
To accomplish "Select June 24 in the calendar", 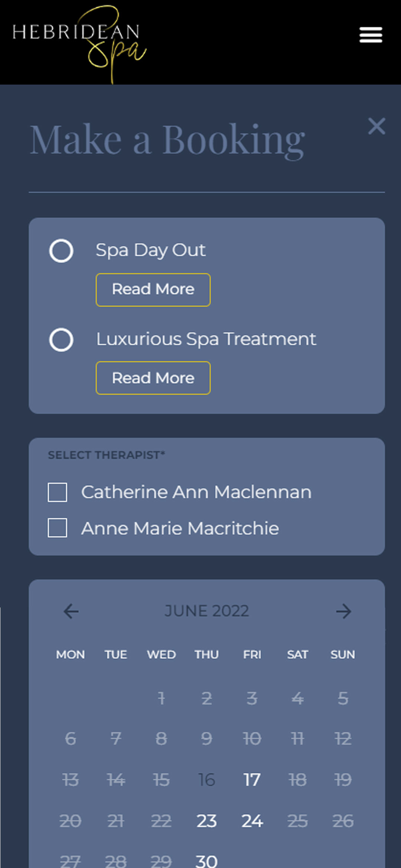I will (252, 821).
